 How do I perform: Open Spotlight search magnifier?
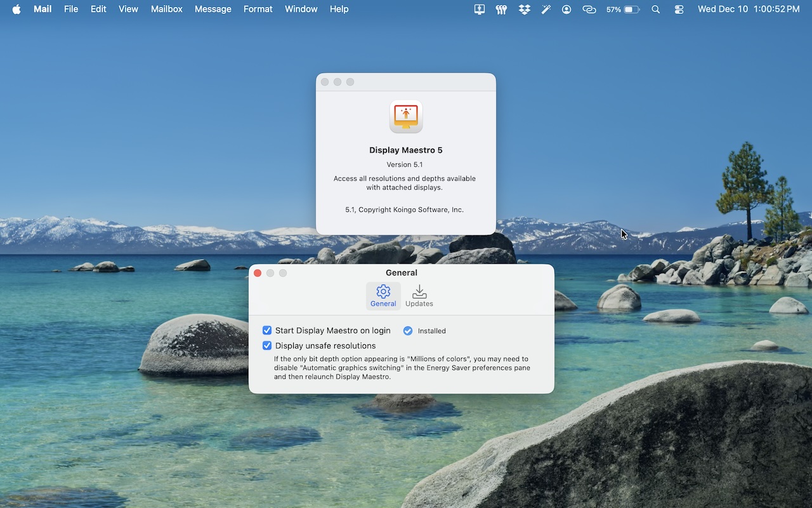pyautogui.click(x=656, y=10)
